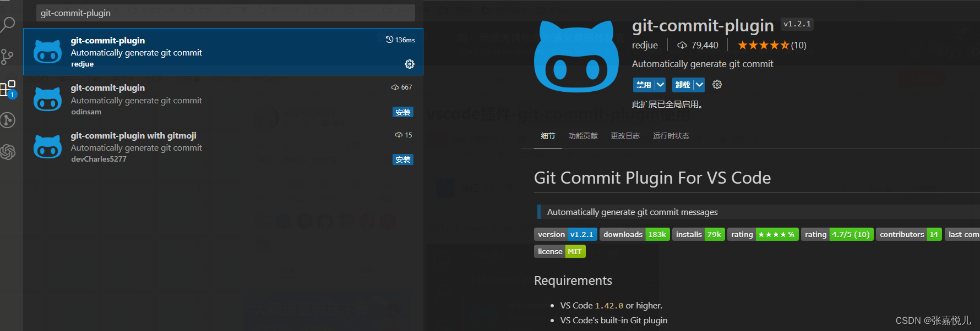Click the uninstall (卸载) button
The width and height of the screenshot is (980, 331).
click(683, 85)
